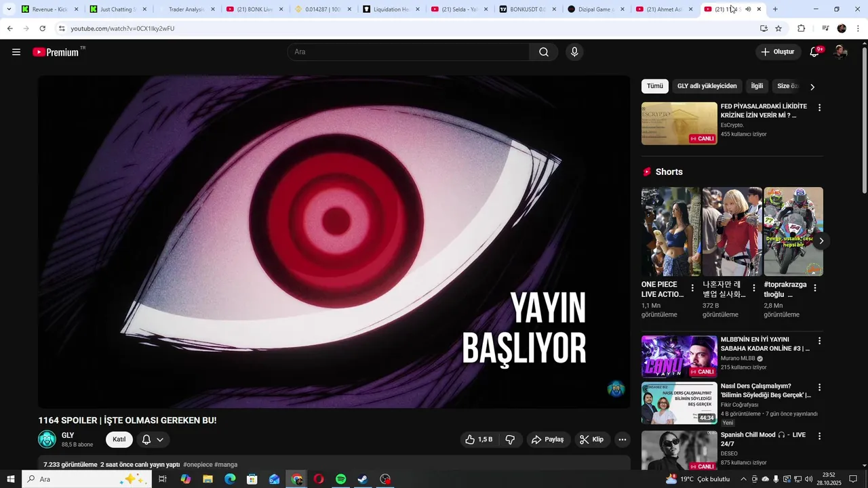Open the GLY channel name link

(x=68, y=436)
